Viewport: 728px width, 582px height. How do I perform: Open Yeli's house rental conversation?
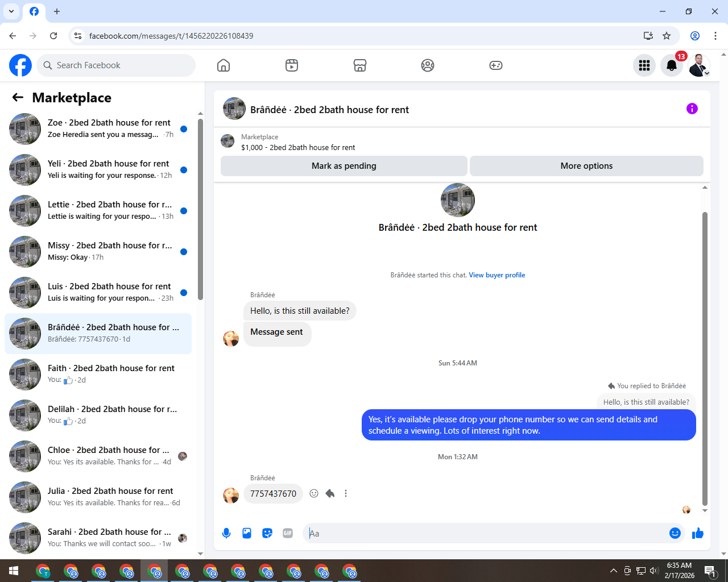98,170
